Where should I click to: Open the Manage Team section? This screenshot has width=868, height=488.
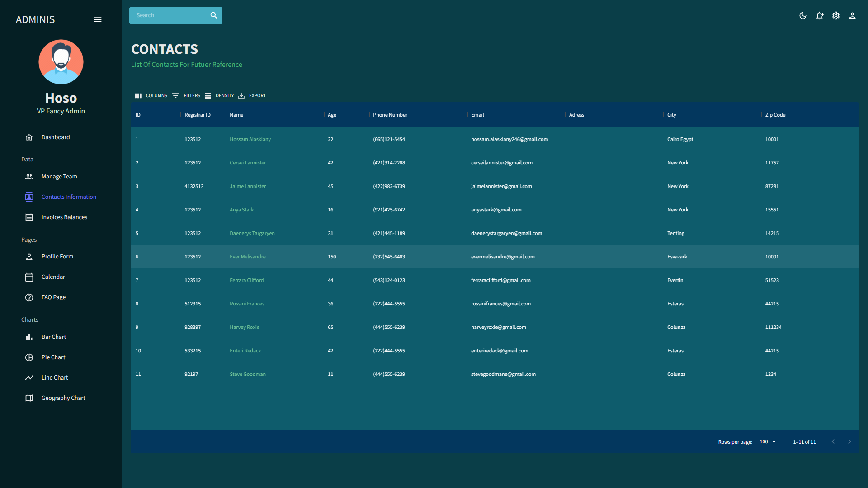(59, 176)
